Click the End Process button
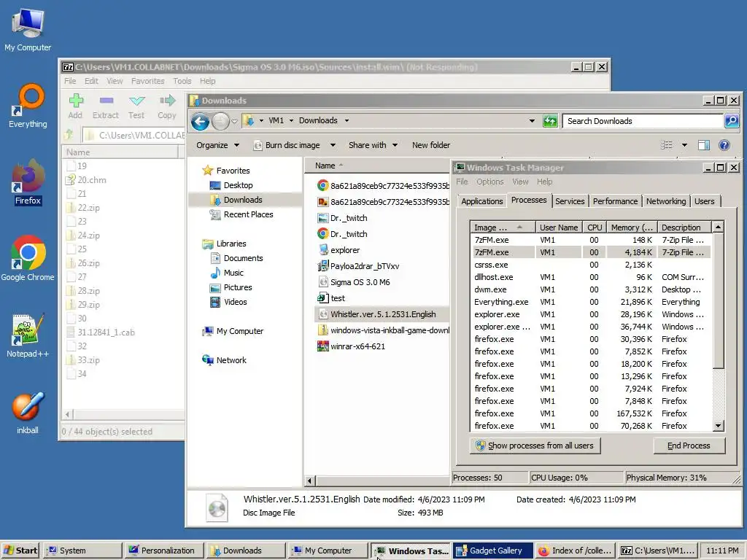The height and width of the screenshot is (560, 747). 689,446
